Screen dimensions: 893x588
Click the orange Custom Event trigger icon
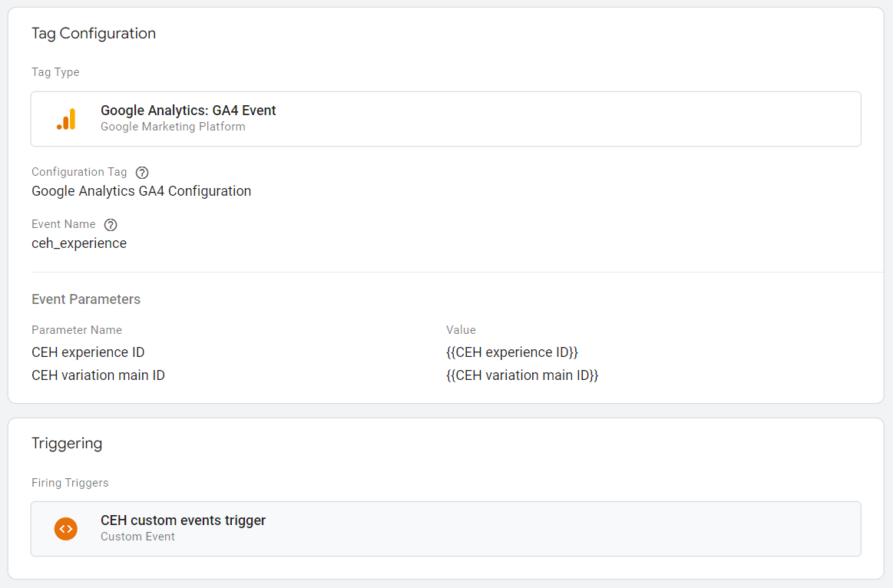click(66, 529)
